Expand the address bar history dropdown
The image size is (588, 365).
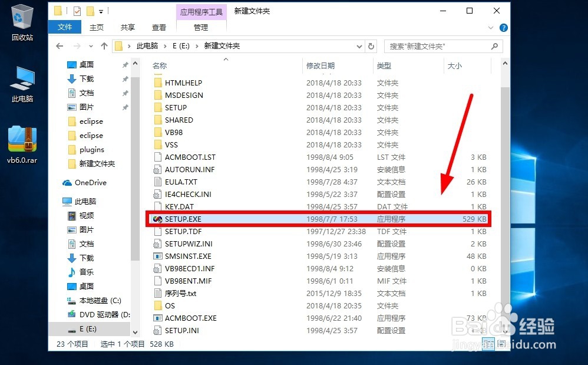coord(359,46)
